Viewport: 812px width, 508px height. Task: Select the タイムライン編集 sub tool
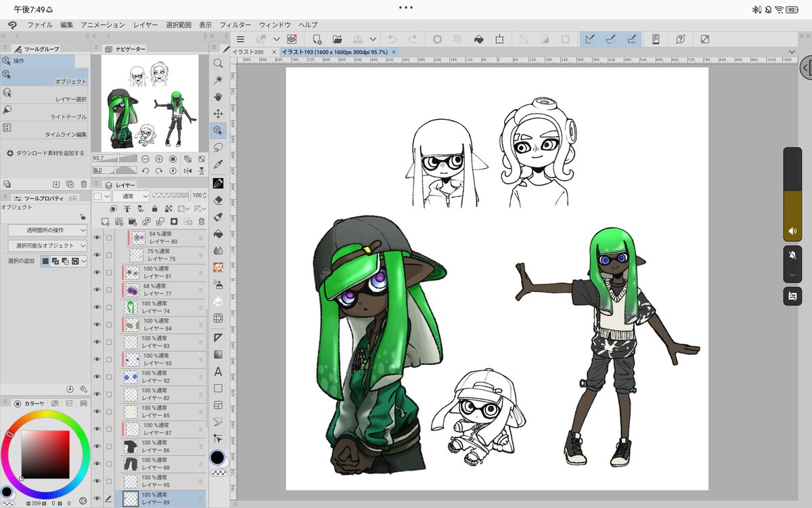45,129
